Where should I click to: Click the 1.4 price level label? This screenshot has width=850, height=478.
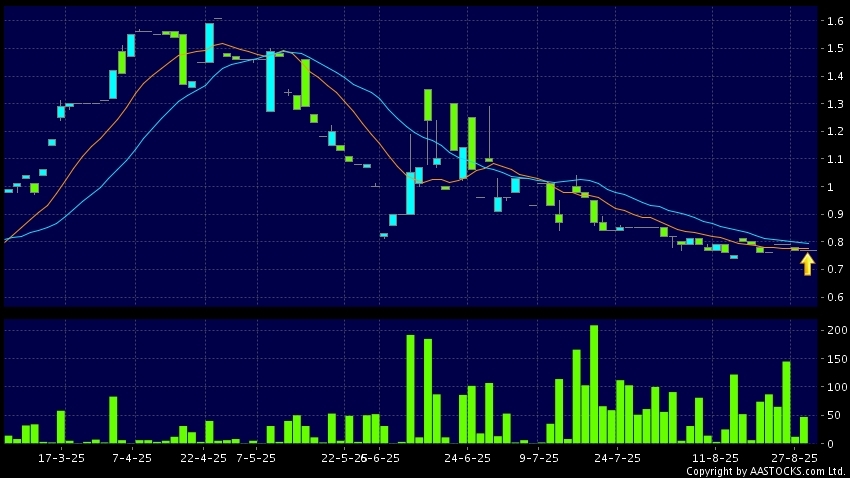coord(835,76)
